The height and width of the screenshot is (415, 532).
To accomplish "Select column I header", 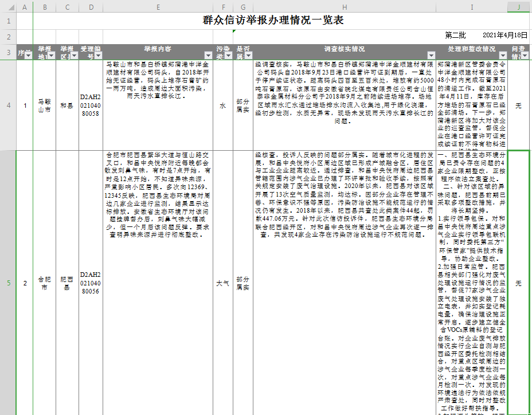I will (471, 7).
